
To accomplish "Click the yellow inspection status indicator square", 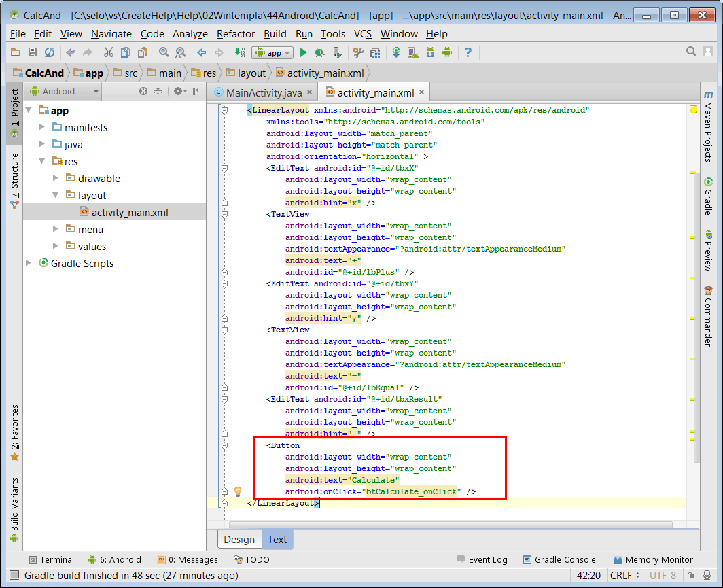I will (693, 109).
